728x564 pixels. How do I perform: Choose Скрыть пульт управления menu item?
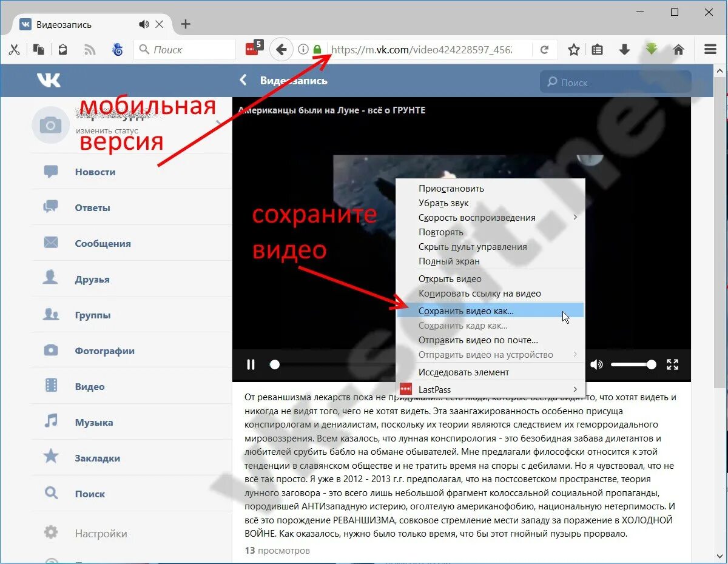pos(490,247)
